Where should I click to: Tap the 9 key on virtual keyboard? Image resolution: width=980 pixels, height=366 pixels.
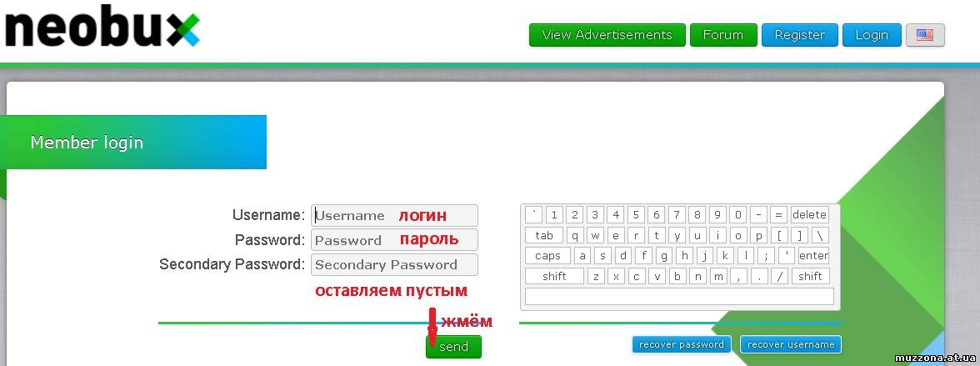pos(717,215)
